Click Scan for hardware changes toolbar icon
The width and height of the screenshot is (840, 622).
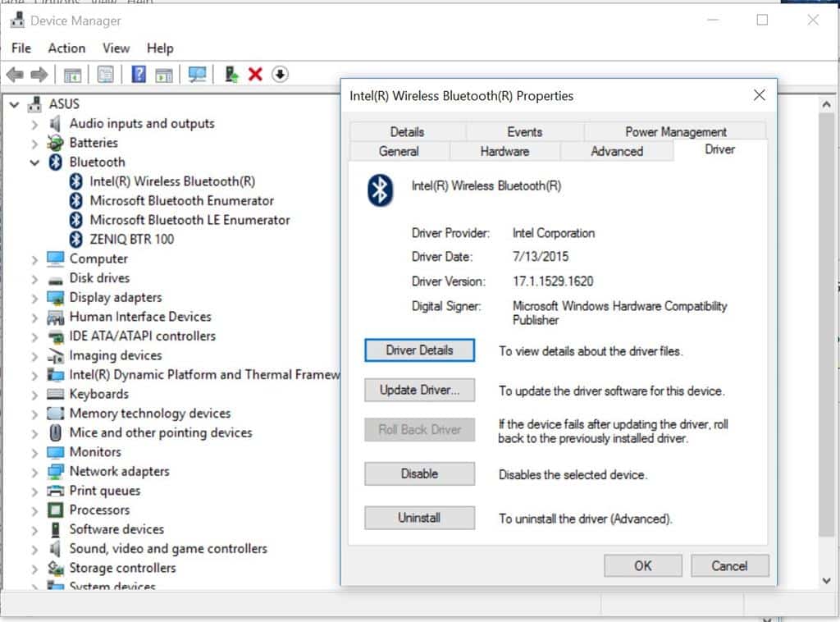pos(197,75)
